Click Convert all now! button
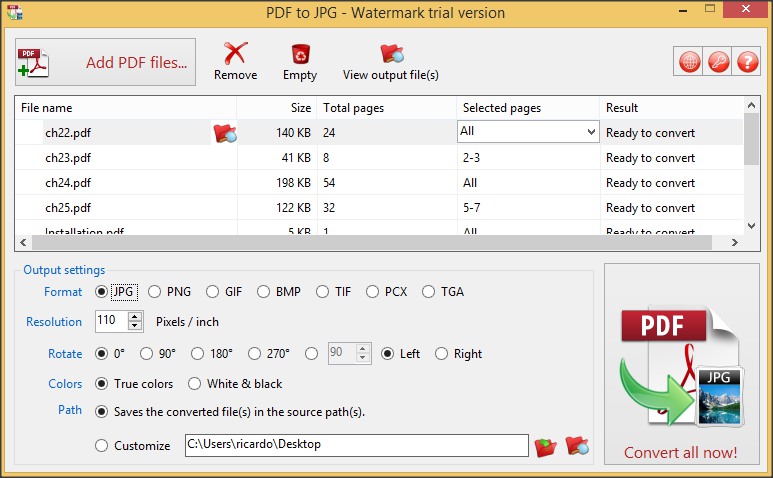Screen dimensions: 773x478 682,364
